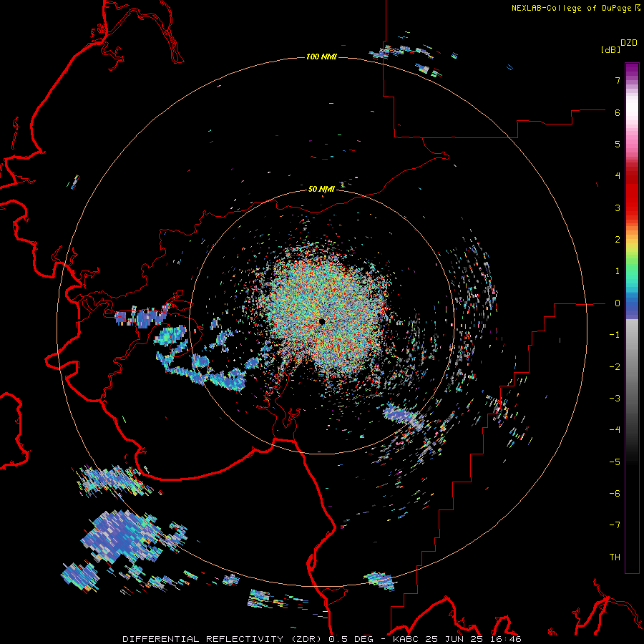Image resolution: width=644 pixels, height=644 pixels.
Task: Click the black radar site dot at center
Action: pos(322,321)
